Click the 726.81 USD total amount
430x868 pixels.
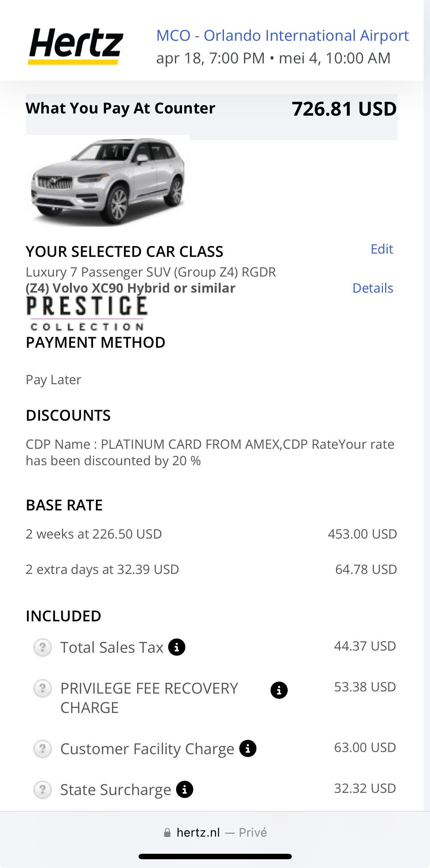pos(344,109)
